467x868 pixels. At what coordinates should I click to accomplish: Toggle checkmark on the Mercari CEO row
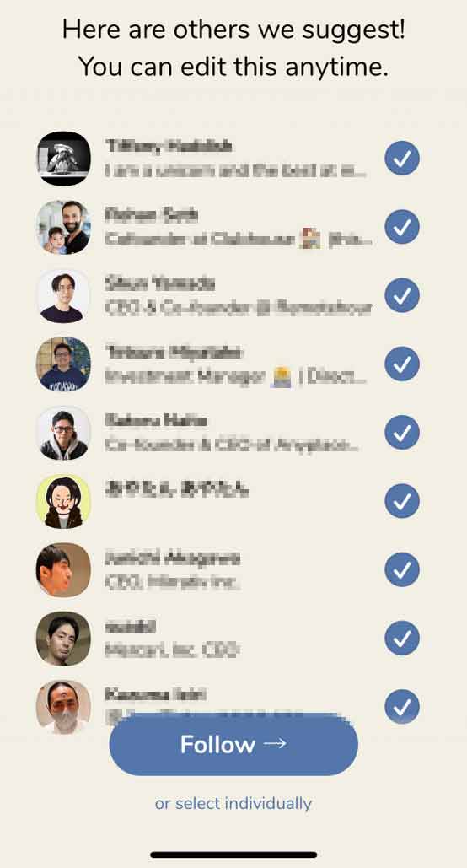point(402,639)
